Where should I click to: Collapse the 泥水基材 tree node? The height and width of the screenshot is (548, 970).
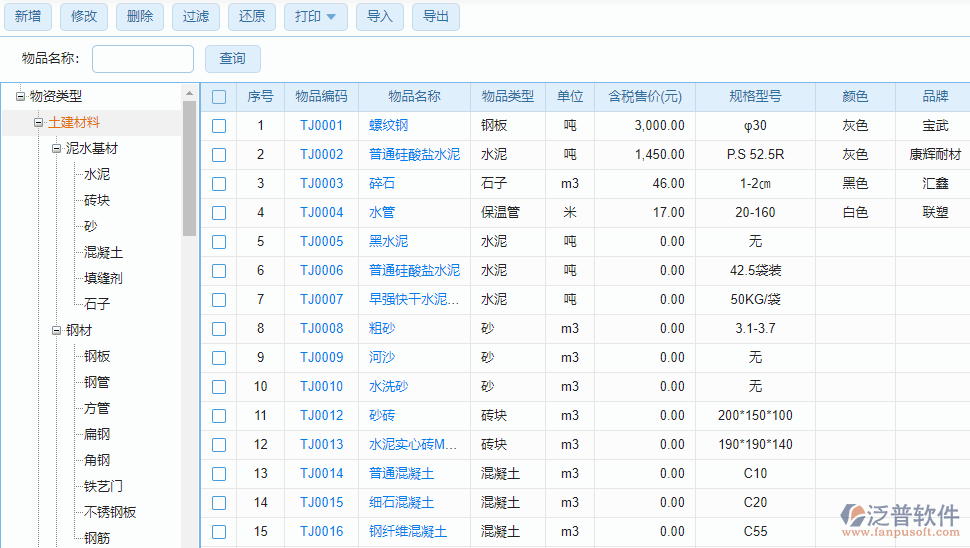pyautogui.click(x=57, y=149)
